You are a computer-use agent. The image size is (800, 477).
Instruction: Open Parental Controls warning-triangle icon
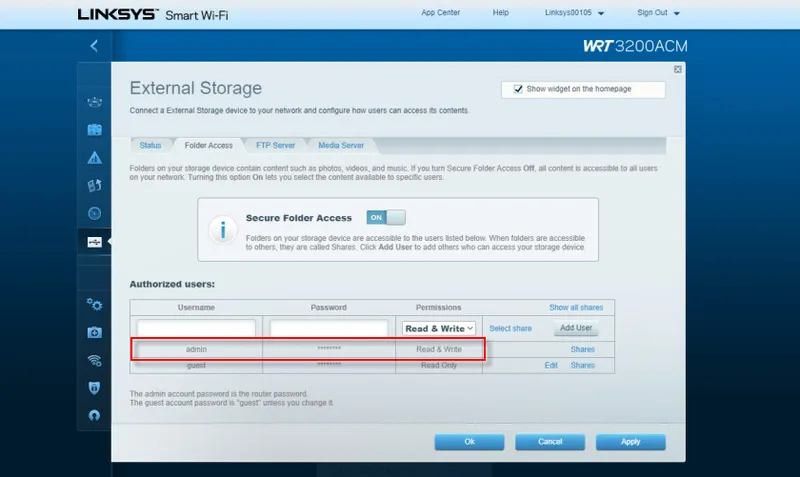tap(94, 158)
